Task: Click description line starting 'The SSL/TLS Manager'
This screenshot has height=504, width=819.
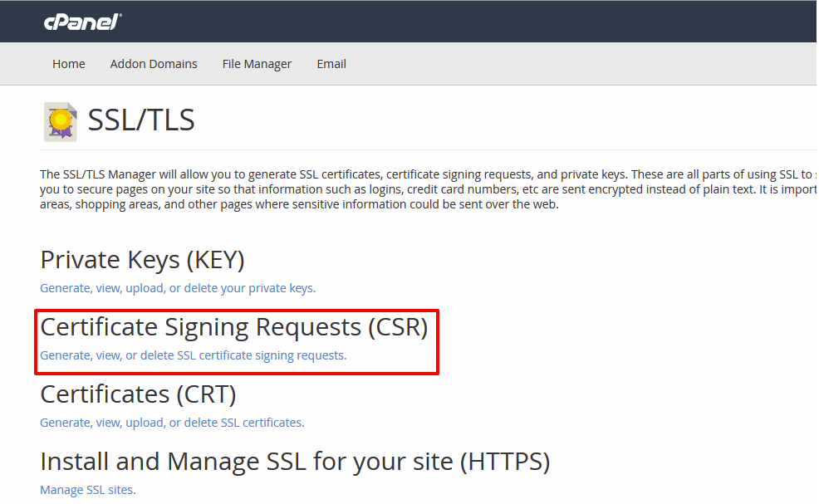Action: pyautogui.click(x=429, y=174)
